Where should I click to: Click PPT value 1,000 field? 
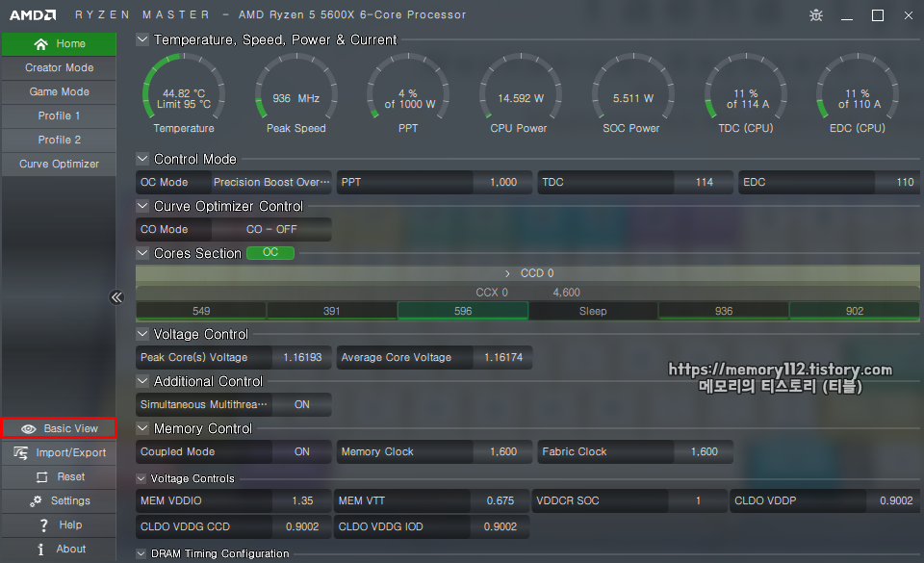[x=502, y=183]
